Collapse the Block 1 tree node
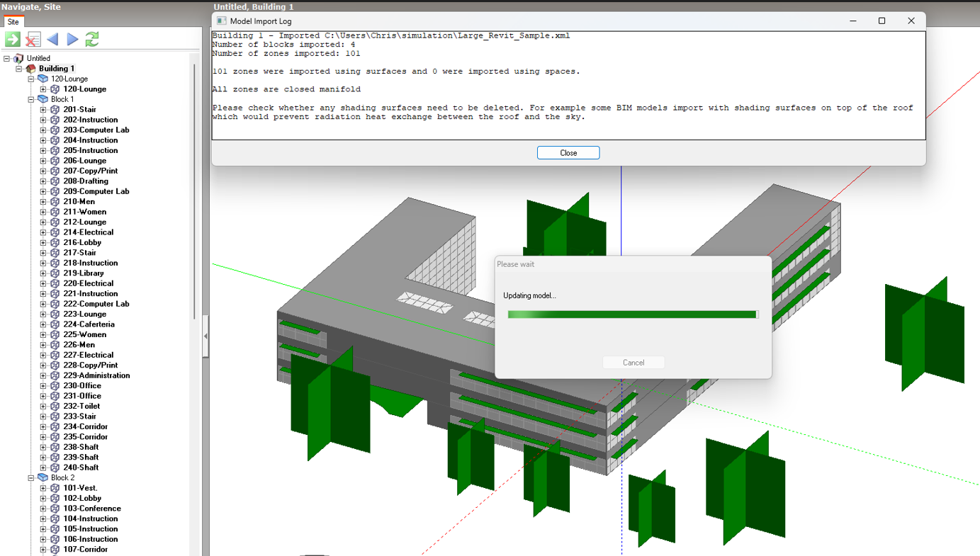The width and height of the screenshot is (980, 556). (31, 99)
